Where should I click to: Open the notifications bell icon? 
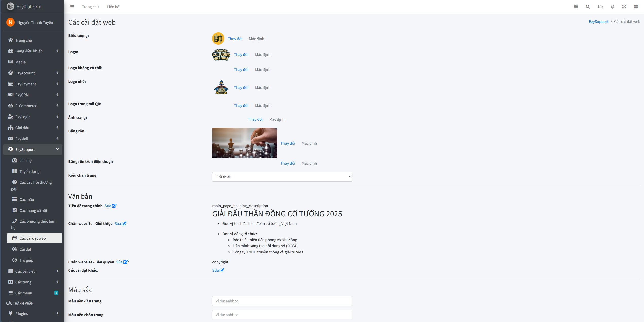pos(613,7)
